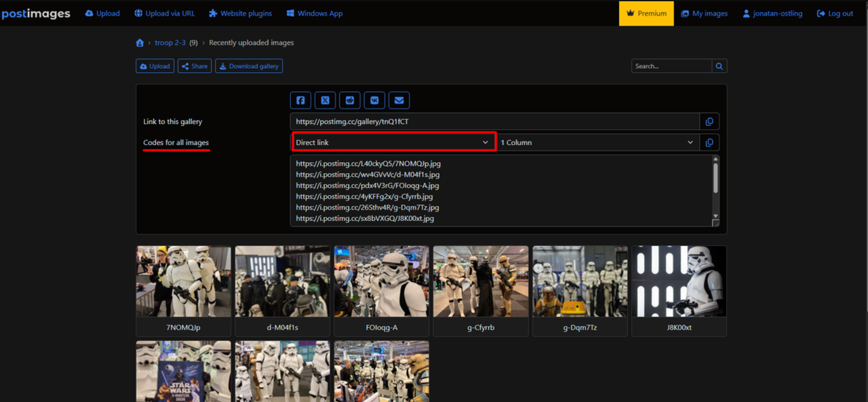Open the d-M04f1s thumbnail
Screen dimensions: 868x402
[x=282, y=281]
